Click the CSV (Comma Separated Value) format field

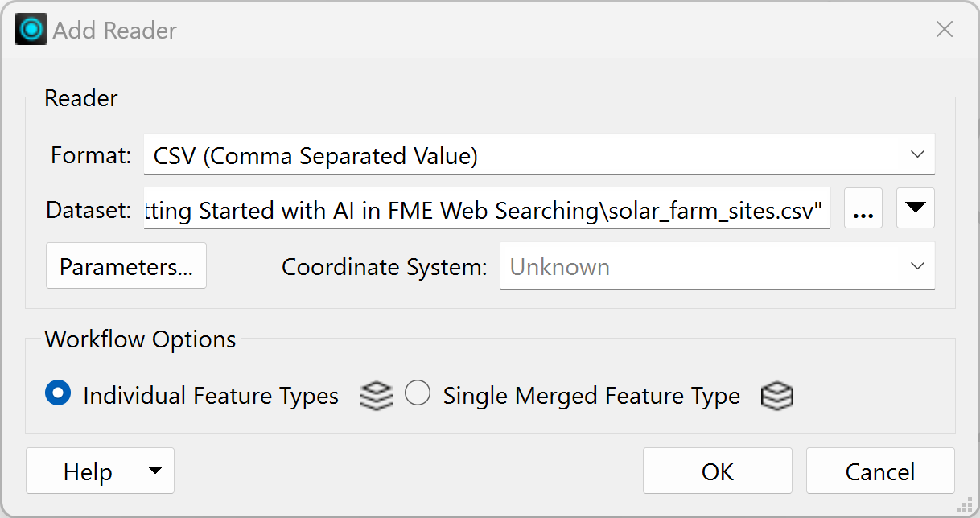pyautogui.click(x=539, y=154)
